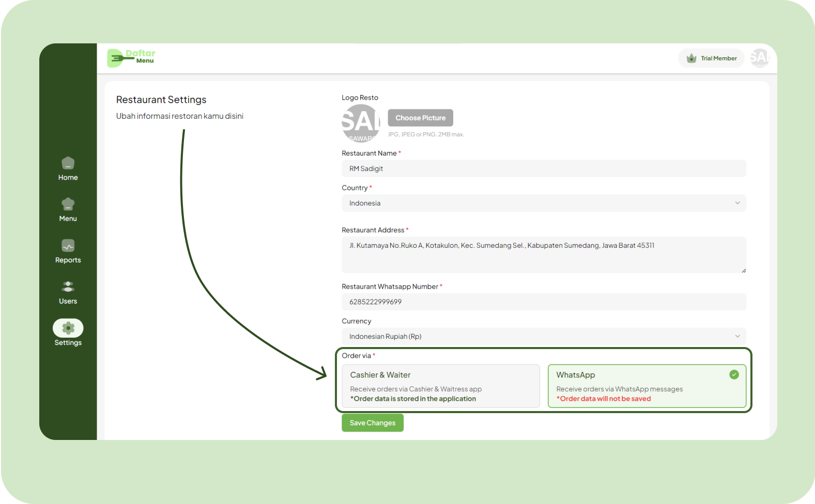Select the WhatsApp order option

(646, 386)
